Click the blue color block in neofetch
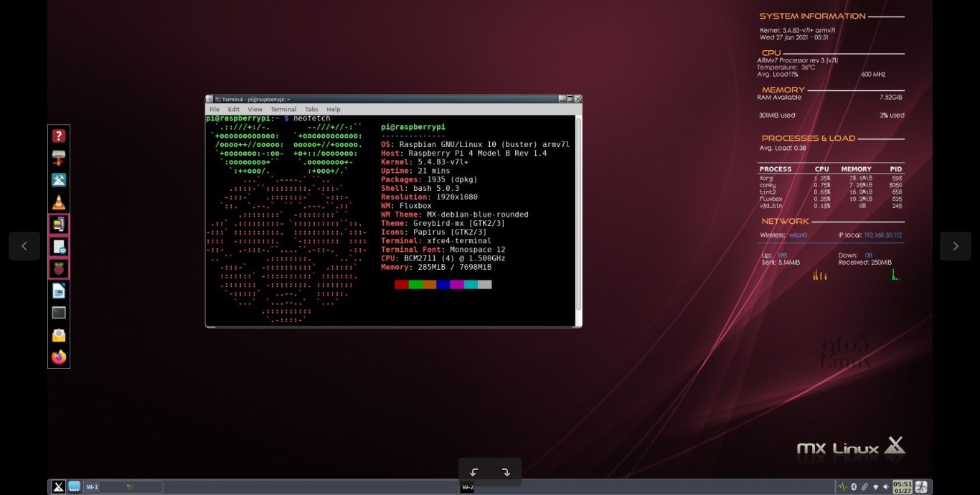Screen dimensions: 980x495 (x=443, y=285)
